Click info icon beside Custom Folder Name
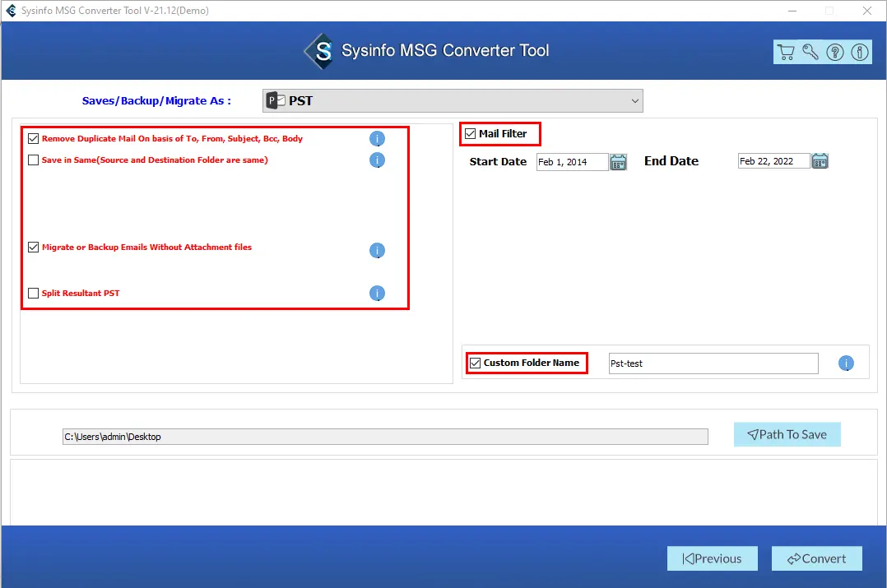 pos(846,363)
